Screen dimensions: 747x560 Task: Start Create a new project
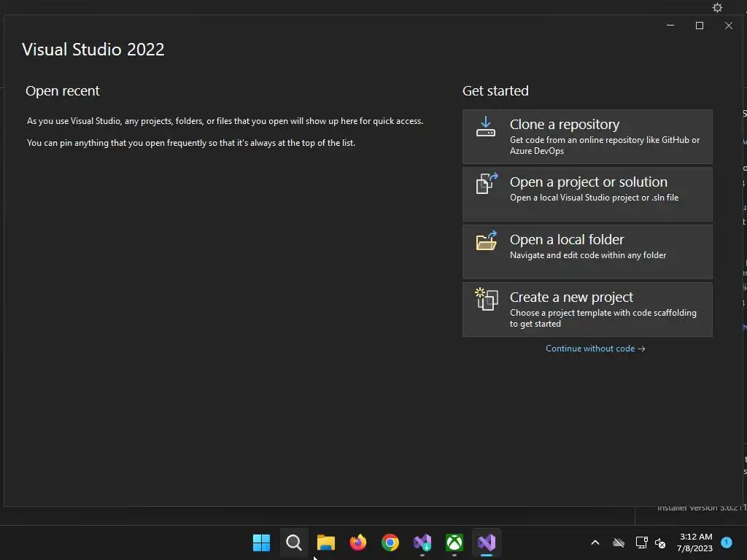(x=587, y=309)
